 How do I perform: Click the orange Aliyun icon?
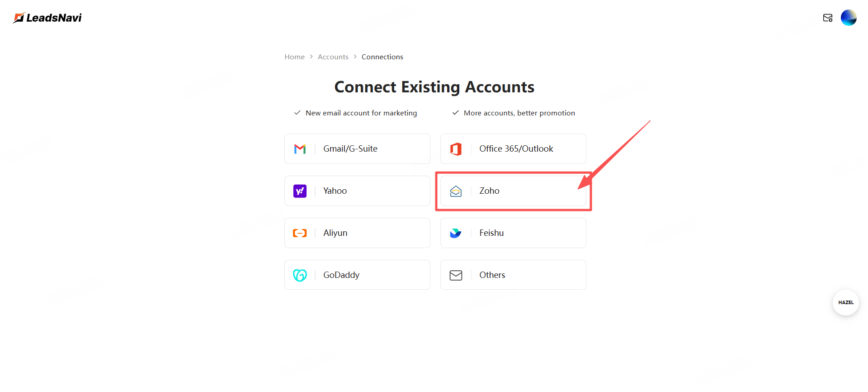coord(300,233)
